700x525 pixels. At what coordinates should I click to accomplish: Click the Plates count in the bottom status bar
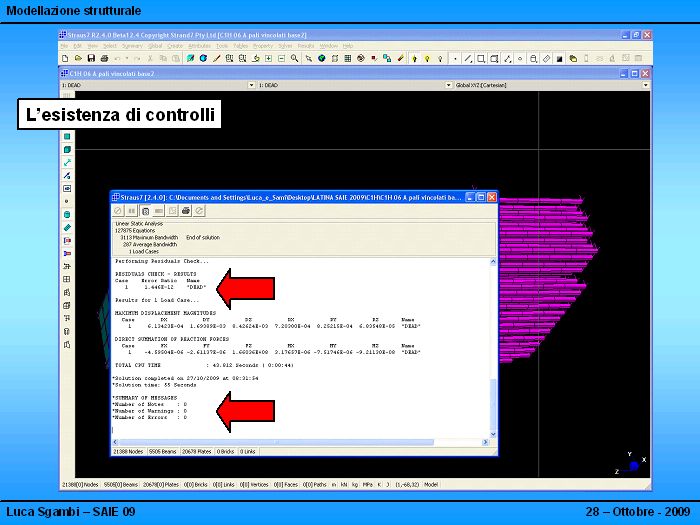click(160, 484)
